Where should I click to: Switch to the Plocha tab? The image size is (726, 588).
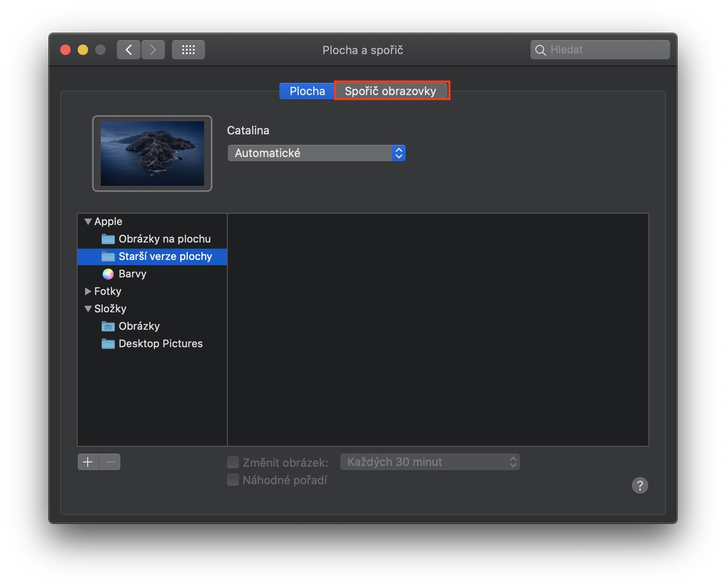coord(307,91)
